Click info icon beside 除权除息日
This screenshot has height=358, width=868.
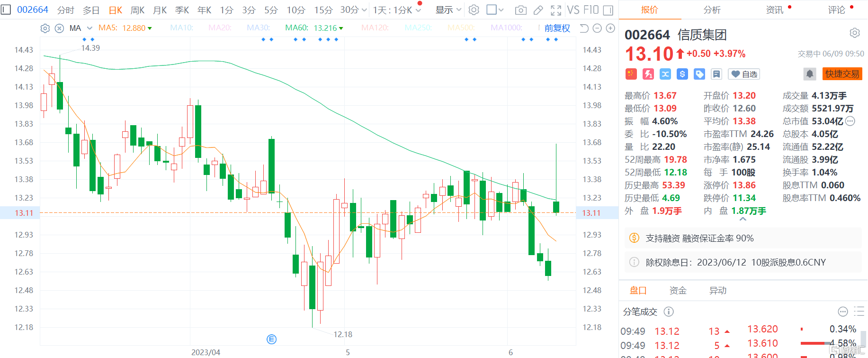pyautogui.click(x=634, y=262)
